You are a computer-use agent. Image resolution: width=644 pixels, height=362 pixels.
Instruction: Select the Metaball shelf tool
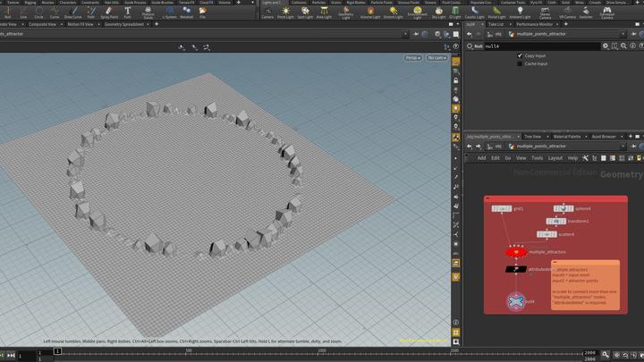point(186,13)
